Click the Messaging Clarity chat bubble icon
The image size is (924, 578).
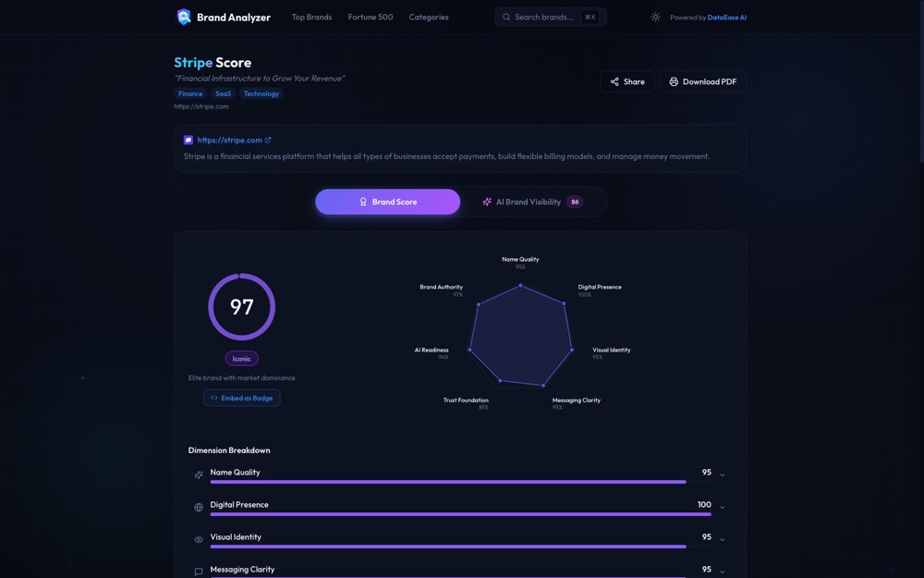[199, 572]
